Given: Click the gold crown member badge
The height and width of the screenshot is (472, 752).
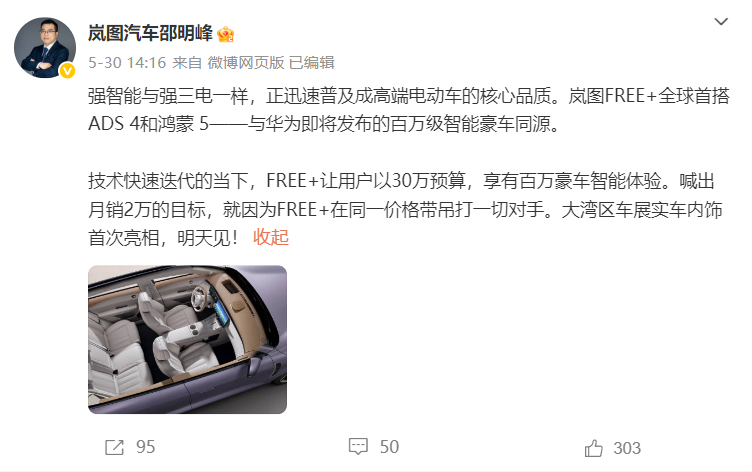Looking at the screenshot, I should [225, 35].
